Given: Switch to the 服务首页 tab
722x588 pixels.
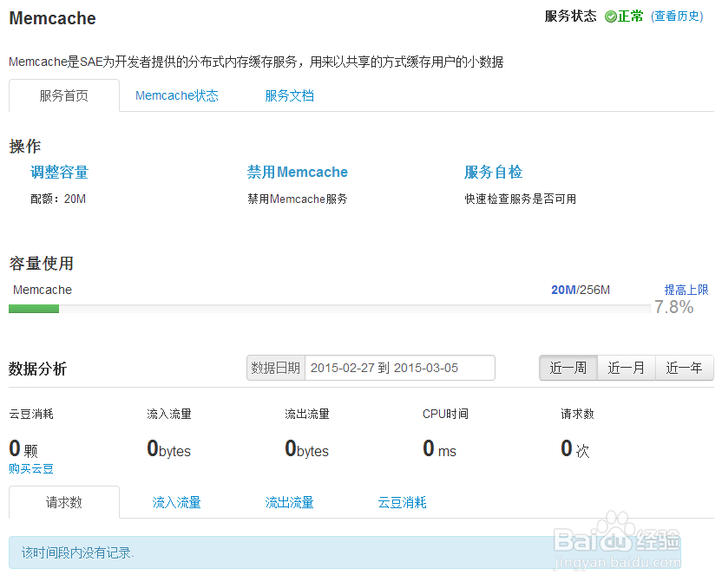Looking at the screenshot, I should (64, 95).
